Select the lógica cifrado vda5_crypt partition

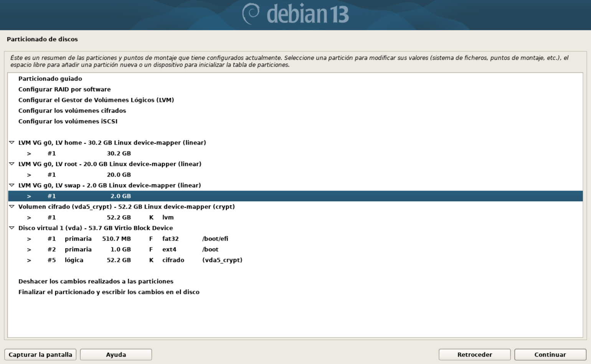coord(173,260)
